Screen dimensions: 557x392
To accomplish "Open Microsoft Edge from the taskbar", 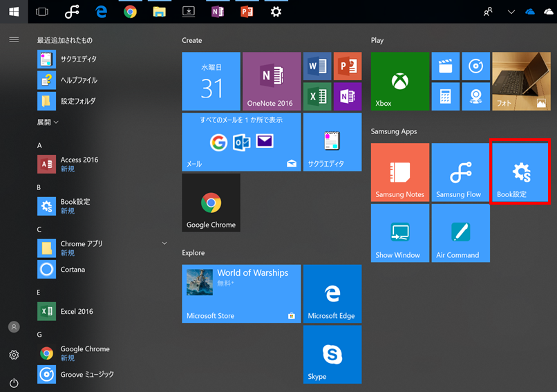I will click(101, 12).
